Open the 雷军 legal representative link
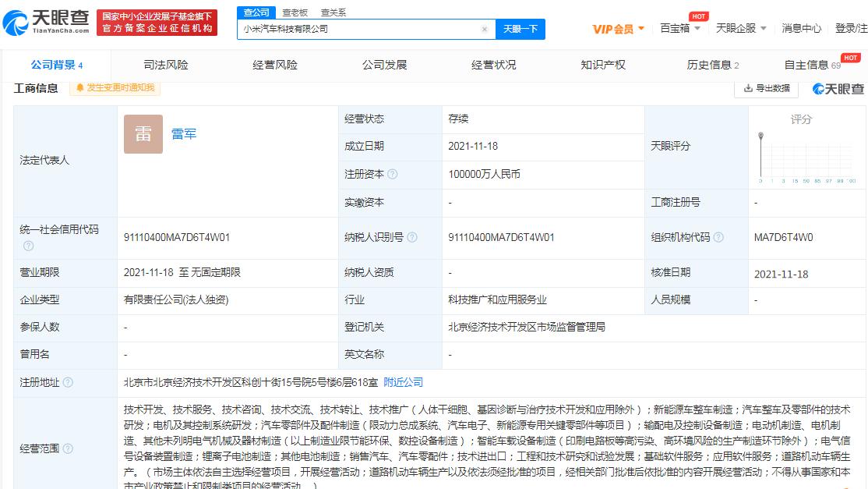 [x=184, y=134]
